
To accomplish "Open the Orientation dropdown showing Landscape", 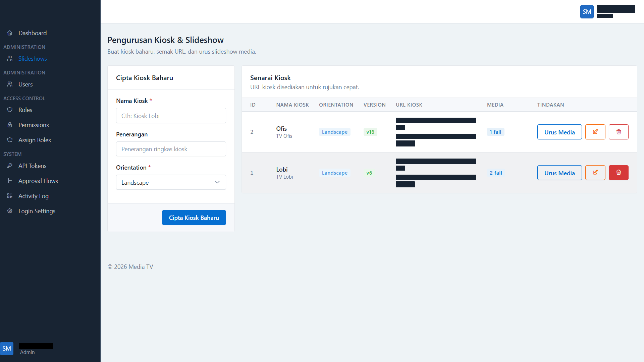I will click(171, 182).
